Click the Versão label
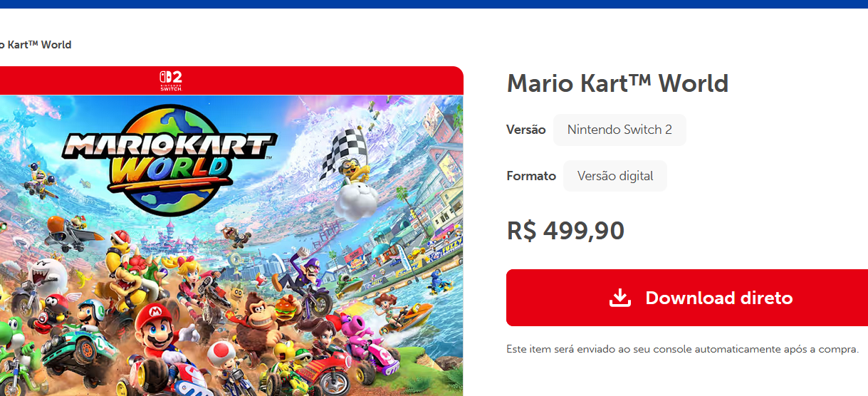868x396 pixels. point(525,130)
